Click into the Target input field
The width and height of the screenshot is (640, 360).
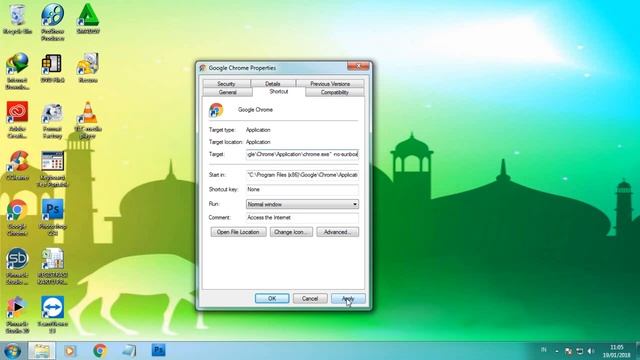pos(302,154)
